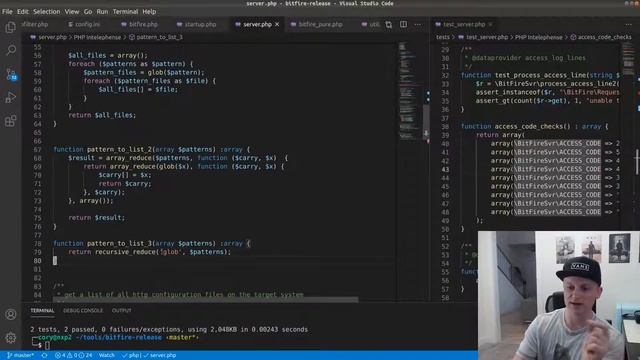Click the master branch indicator in status bar
This screenshot has width=640, height=360.
(x=20, y=356)
